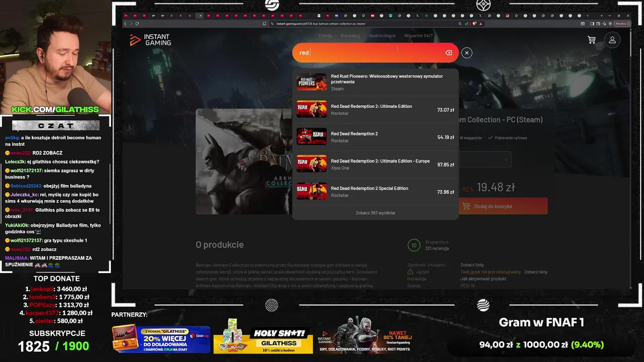Click the 19.48 zł price text
This screenshot has height=362, width=644.
[496, 188]
